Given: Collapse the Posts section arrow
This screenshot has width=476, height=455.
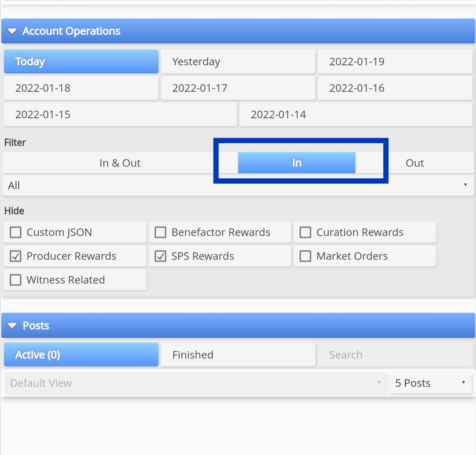Looking at the screenshot, I should tap(12, 325).
